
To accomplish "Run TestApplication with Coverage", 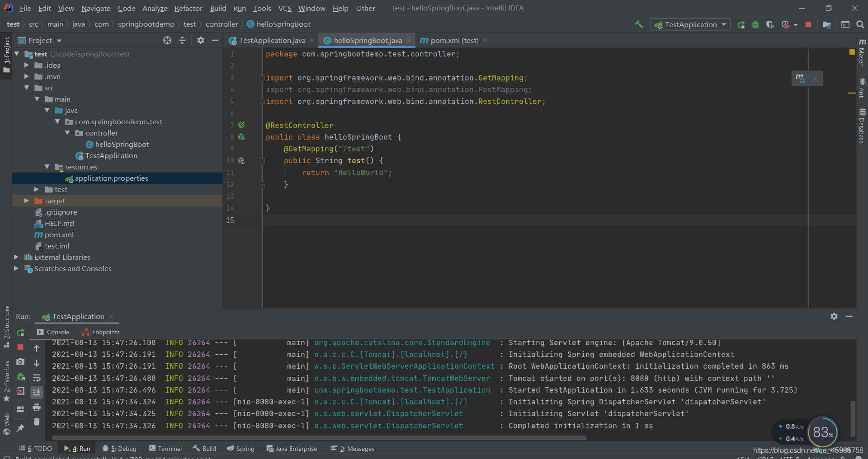I will [770, 25].
